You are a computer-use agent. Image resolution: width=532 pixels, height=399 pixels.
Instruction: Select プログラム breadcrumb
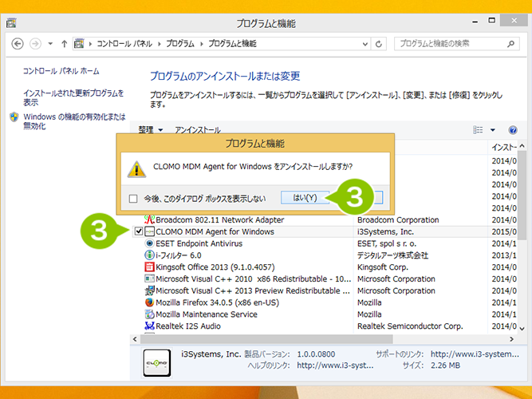point(179,44)
